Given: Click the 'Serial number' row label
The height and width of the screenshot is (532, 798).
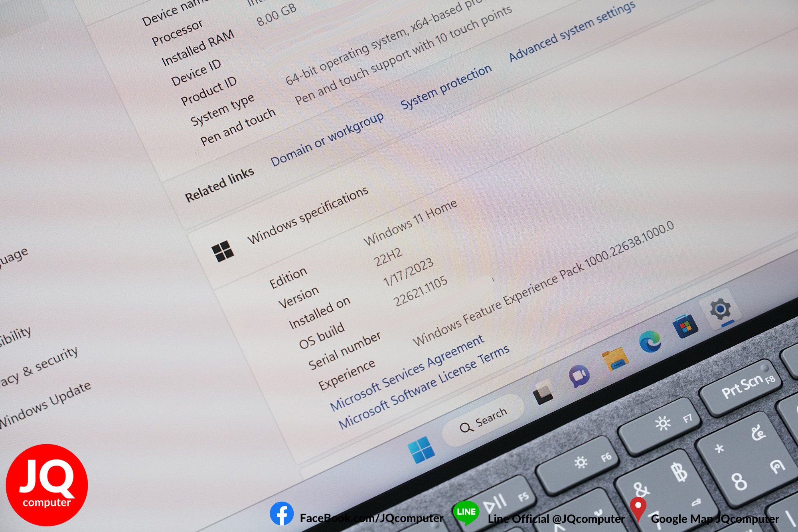Looking at the screenshot, I should tap(345, 350).
